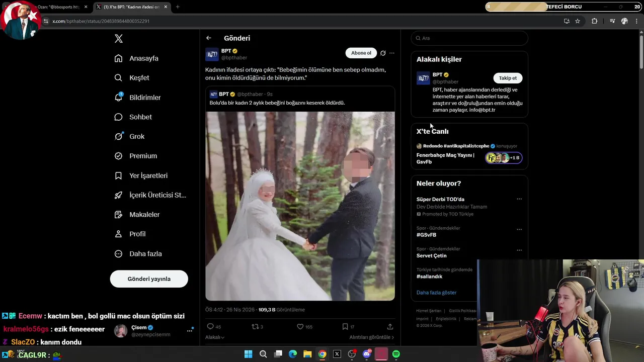644x362 pixels.
Task: Open İçerik Üreticisi Stüdyosu item
Action: 150,195
